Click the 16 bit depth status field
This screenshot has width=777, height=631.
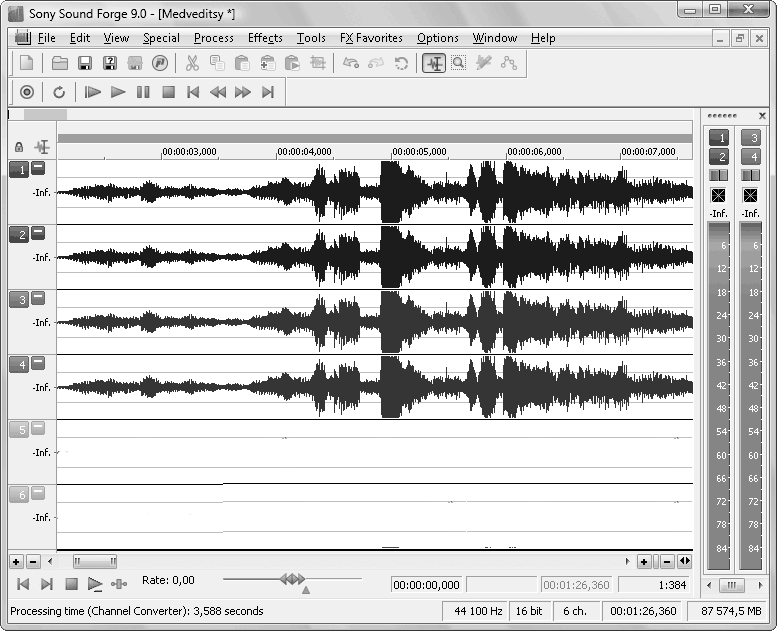pos(528,611)
